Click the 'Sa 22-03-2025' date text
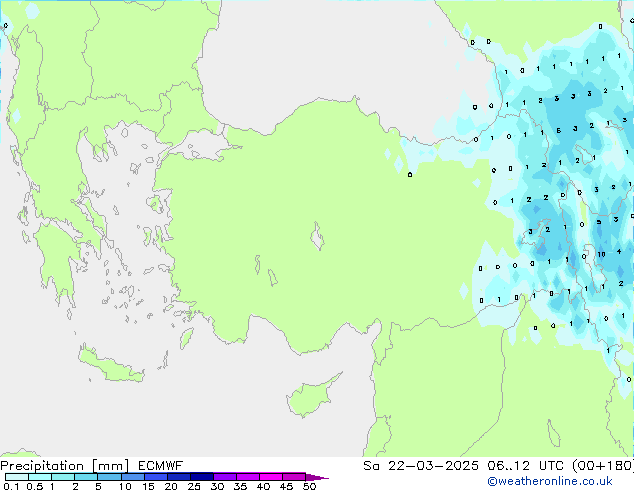This screenshot has width=634, height=490. pos(421,466)
